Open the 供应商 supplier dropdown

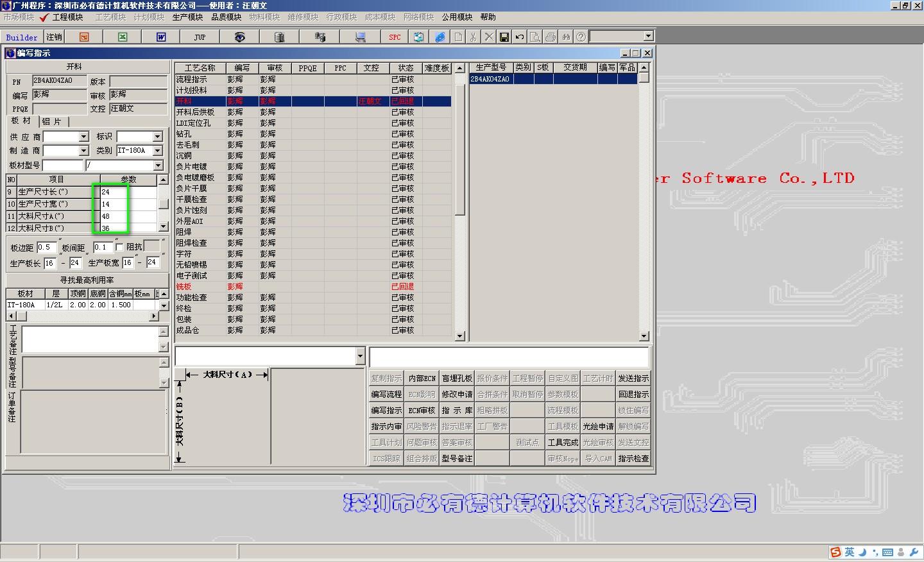coord(83,137)
